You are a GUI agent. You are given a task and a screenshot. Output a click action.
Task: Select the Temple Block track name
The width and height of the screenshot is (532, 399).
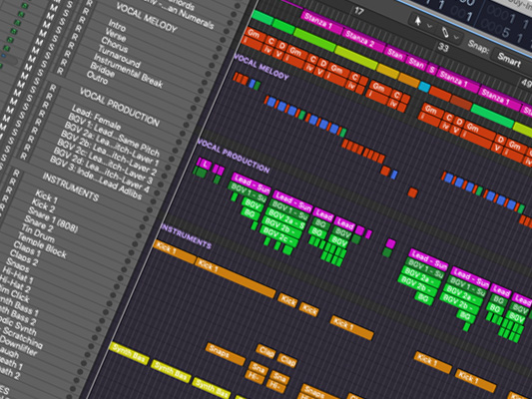click(42, 245)
